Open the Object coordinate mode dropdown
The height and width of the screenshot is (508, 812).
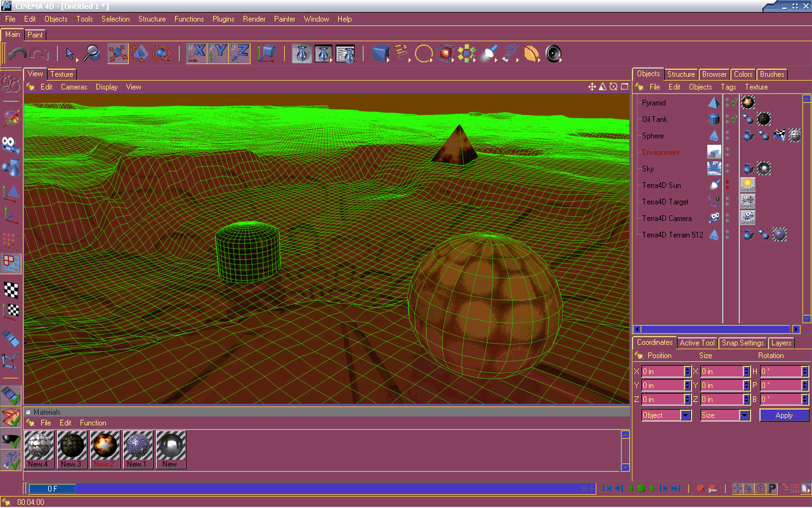[667, 415]
